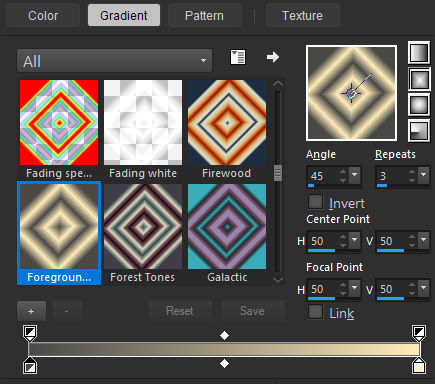Select the Radial gradient style icon
Image resolution: width=435 pixels, height=384 pixels.
pyautogui.click(x=419, y=131)
